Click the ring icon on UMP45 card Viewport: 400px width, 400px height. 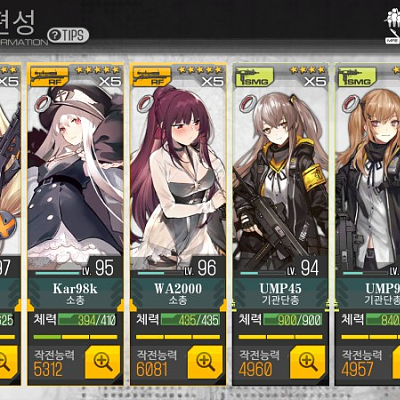(x=249, y=103)
